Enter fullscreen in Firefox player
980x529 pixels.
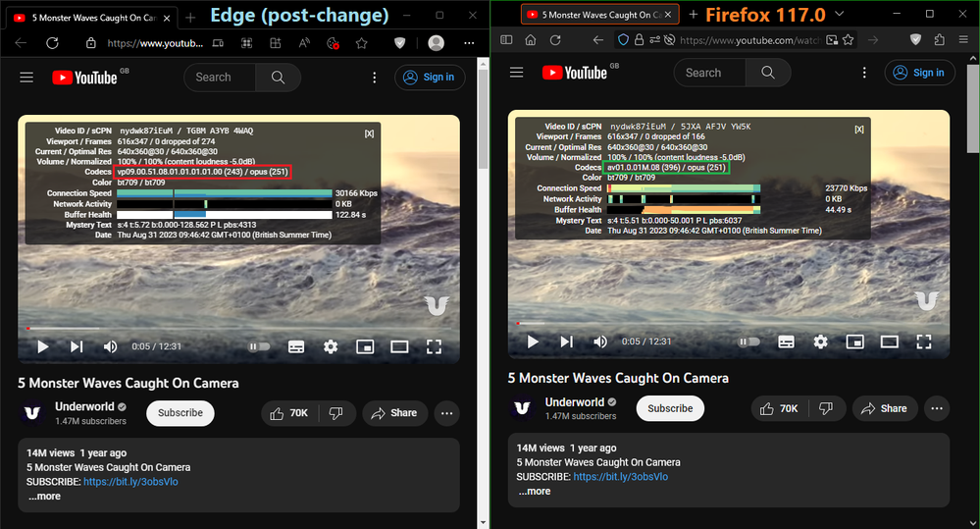coord(924,342)
